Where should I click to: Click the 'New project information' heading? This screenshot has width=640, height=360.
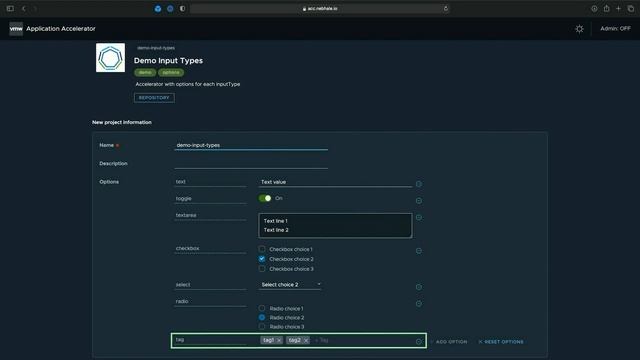point(122,122)
